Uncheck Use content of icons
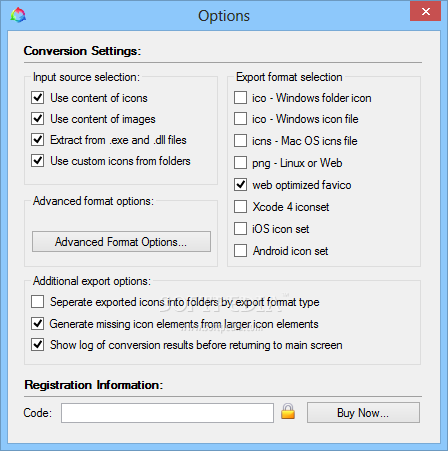This screenshot has height=451, width=448. [38, 98]
